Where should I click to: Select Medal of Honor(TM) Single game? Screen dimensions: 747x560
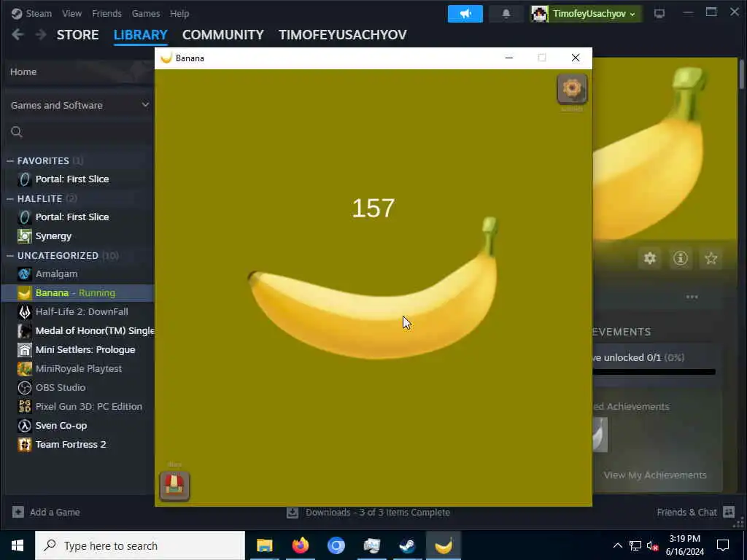pyautogui.click(x=94, y=330)
